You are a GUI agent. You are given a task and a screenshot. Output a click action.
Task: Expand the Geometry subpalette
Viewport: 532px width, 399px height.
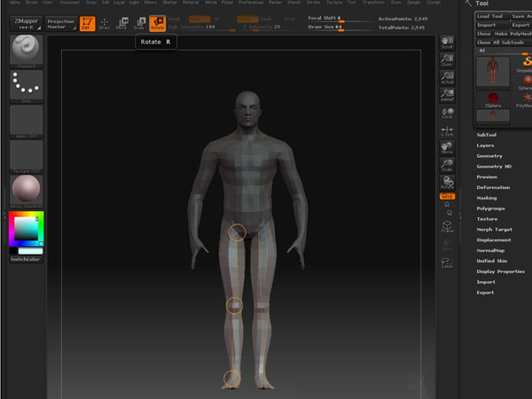point(489,156)
